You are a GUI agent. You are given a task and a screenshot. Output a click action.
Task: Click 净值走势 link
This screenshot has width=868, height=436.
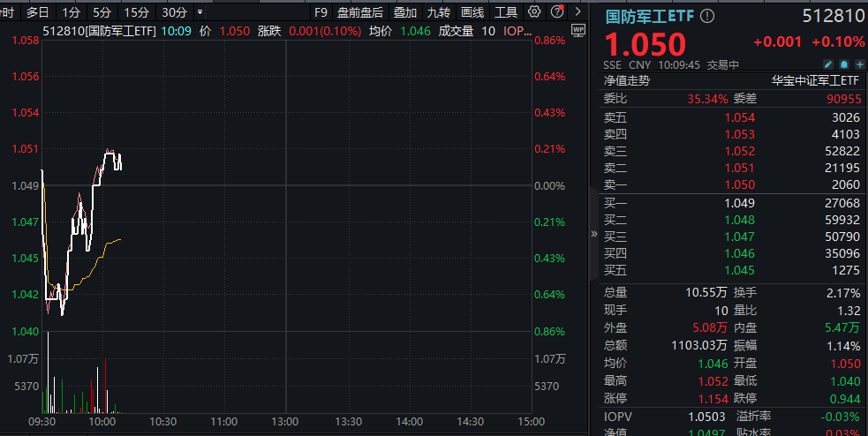click(x=627, y=81)
